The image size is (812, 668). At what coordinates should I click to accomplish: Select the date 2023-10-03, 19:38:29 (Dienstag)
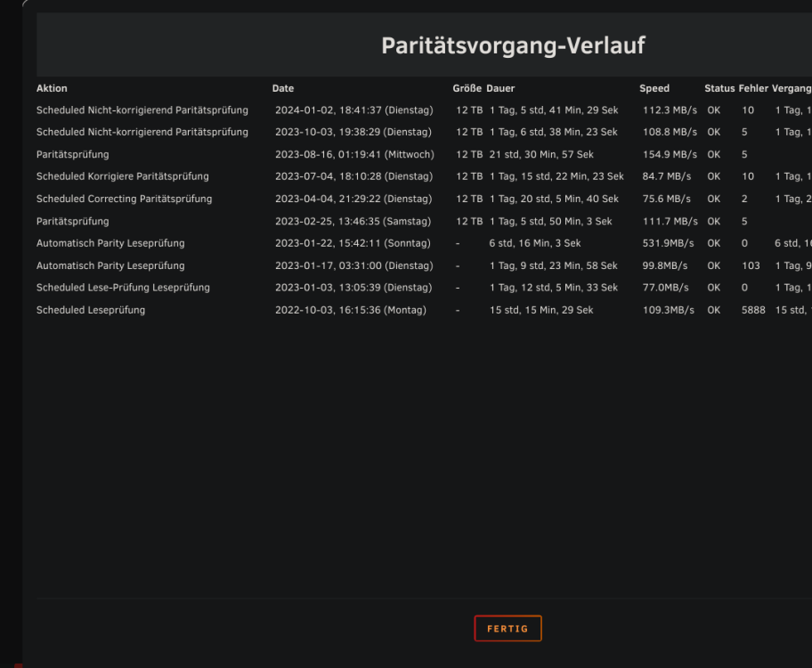point(353,132)
